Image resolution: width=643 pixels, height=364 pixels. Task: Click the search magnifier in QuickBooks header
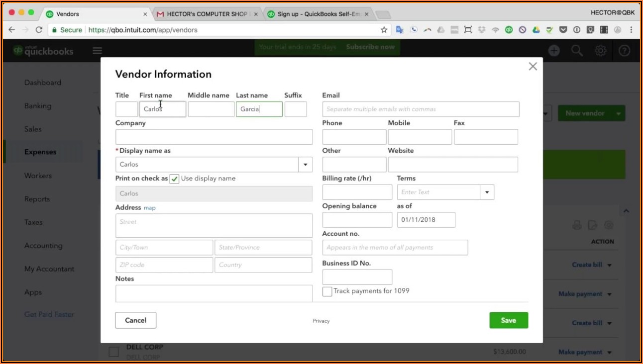[x=577, y=50]
